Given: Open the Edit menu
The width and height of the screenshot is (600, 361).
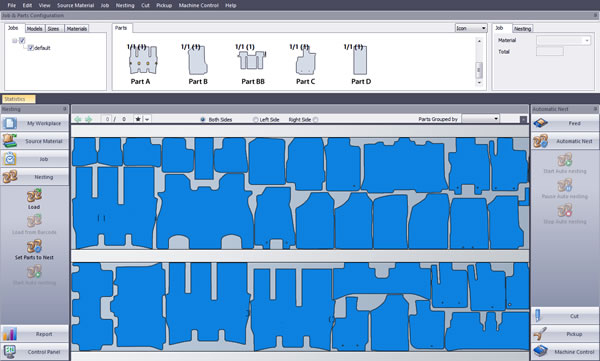Looking at the screenshot, I should point(27,5).
